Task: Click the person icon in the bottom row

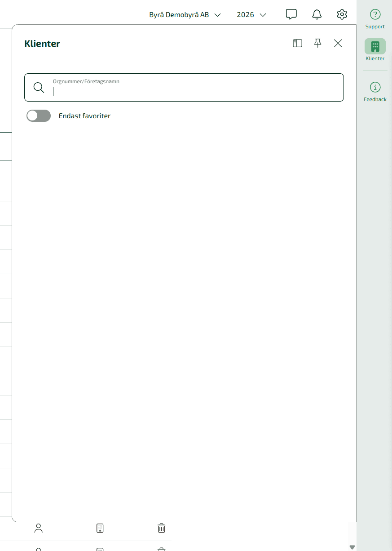Action: [x=39, y=528]
